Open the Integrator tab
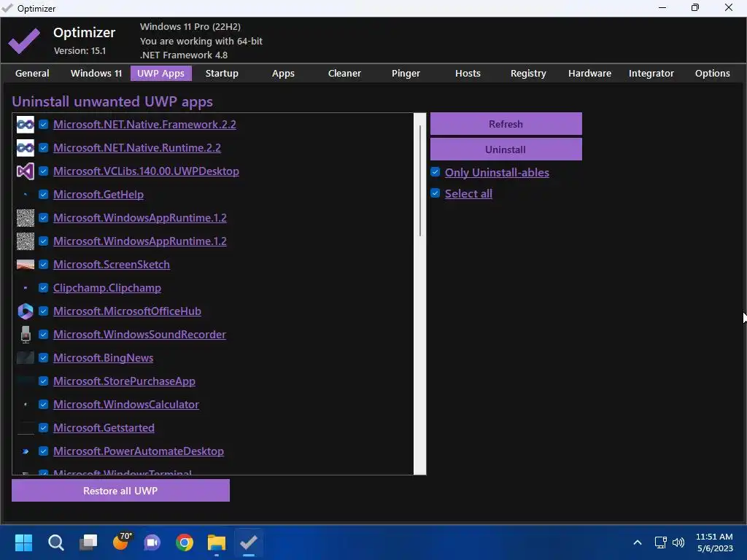 [x=651, y=74]
